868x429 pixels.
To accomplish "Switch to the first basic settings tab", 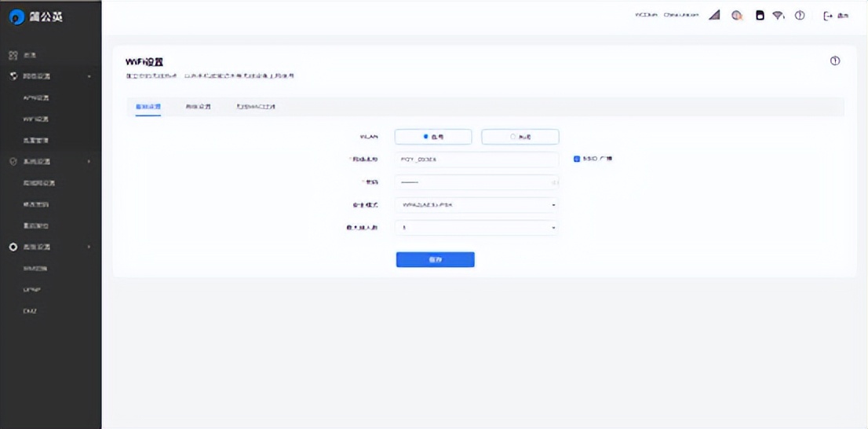I will (x=148, y=106).
